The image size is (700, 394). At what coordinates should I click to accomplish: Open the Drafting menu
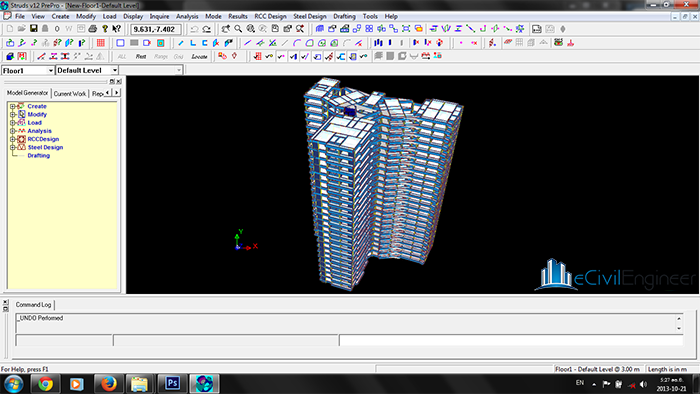pyautogui.click(x=344, y=17)
